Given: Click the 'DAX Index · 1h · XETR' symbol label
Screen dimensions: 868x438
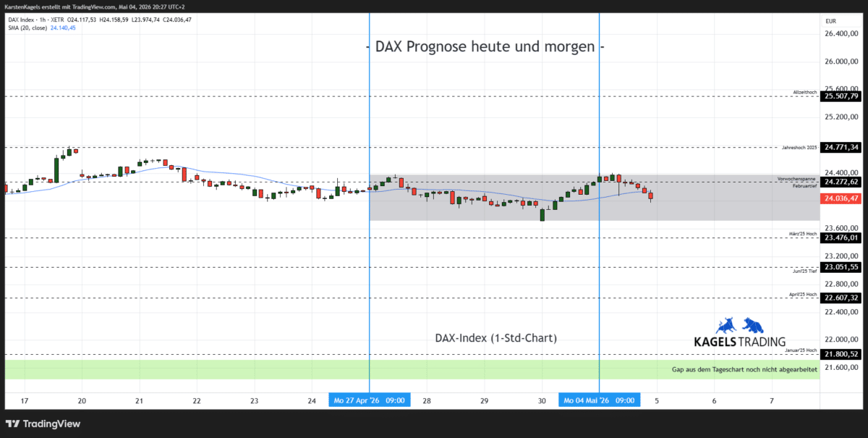Looking at the screenshot, I should tap(35, 20).
